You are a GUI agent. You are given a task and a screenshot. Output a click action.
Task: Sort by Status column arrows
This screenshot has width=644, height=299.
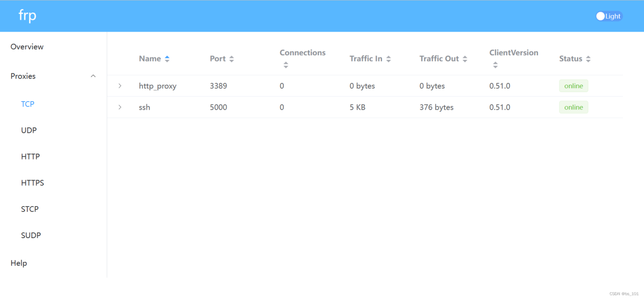pos(588,59)
